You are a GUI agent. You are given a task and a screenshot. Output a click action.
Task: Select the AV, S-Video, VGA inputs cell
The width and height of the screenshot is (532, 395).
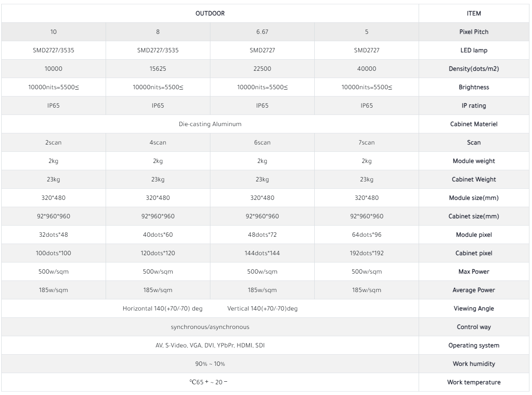pyautogui.click(x=210, y=345)
